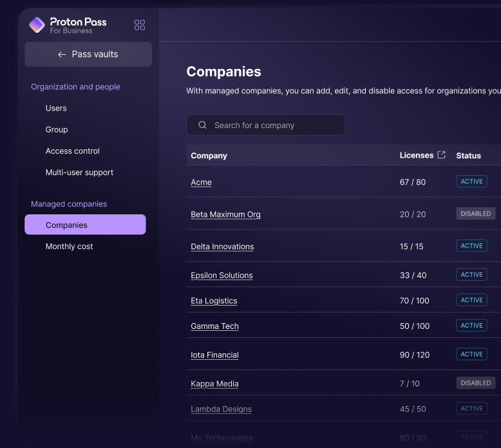Screen dimensions: 501x448
Task: Click the Proton Pass diamond logo
Action: [37, 25]
